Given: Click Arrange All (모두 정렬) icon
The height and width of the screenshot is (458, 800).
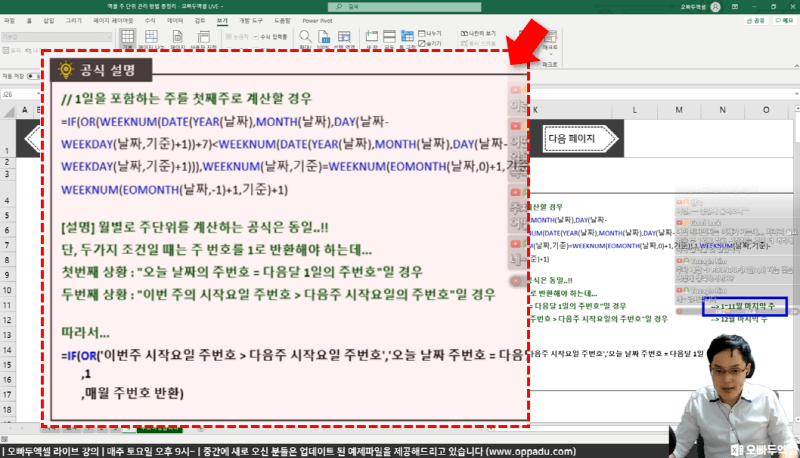Looking at the screenshot, I should click(x=389, y=39).
